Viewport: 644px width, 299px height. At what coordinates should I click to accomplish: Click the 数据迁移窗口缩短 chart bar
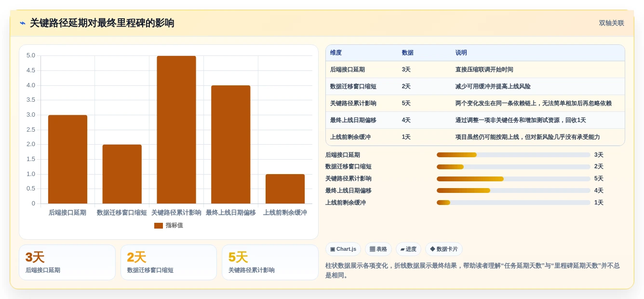(x=122, y=174)
